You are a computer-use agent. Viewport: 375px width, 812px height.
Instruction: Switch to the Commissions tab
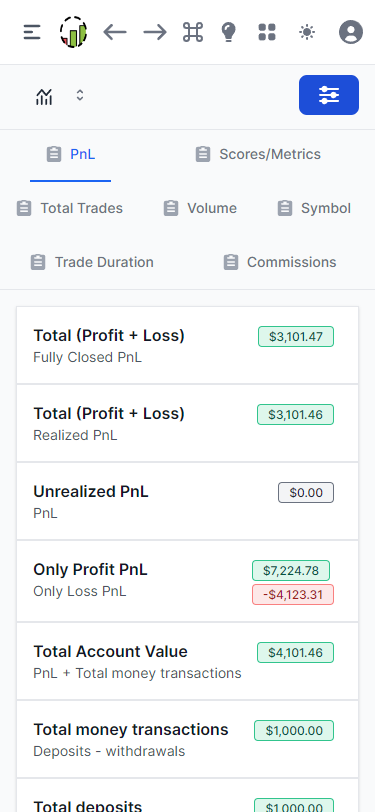[x=280, y=262]
